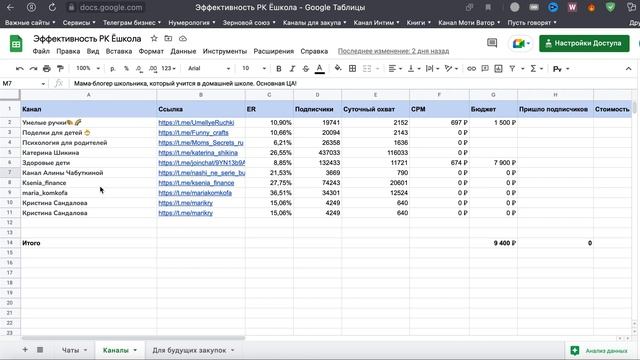
Task: Open the Формат menu
Action: [x=151, y=51]
